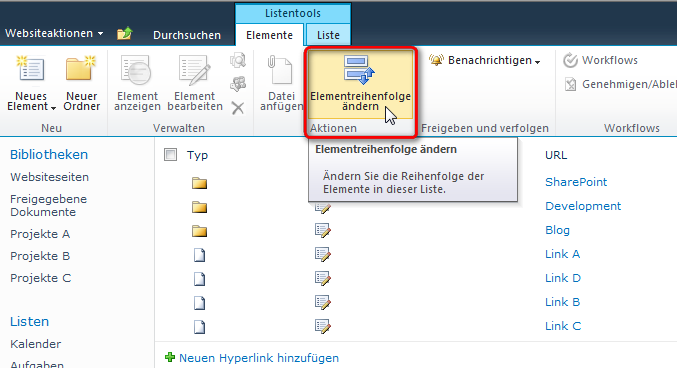Open the Websiteaktionen menu
Viewport: 677px width, 368px height.
[54, 33]
